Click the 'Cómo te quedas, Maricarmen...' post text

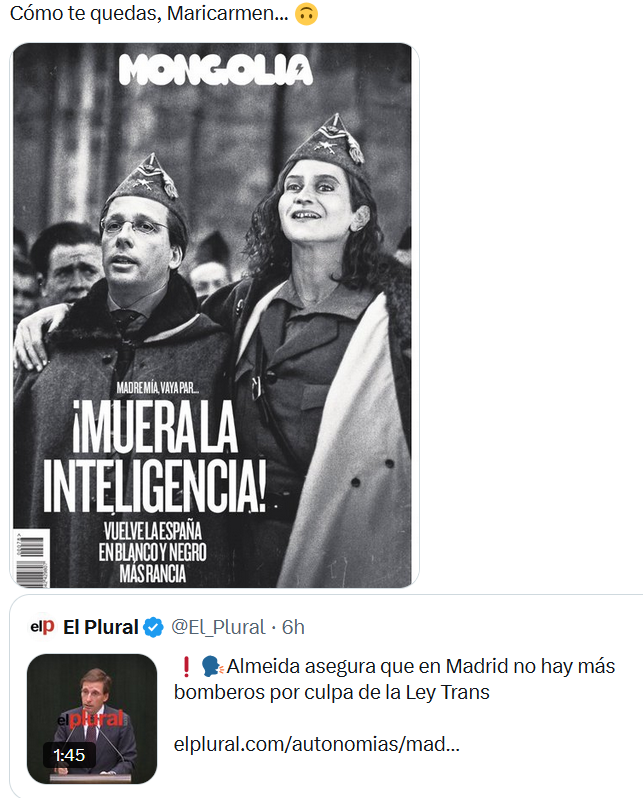[x=149, y=14]
